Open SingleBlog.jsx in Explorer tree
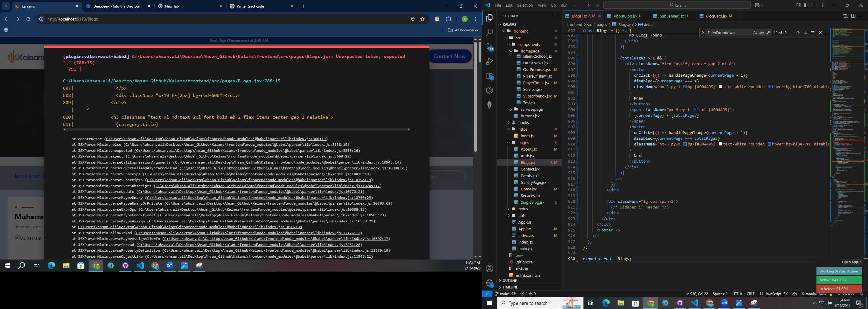 click(x=532, y=202)
